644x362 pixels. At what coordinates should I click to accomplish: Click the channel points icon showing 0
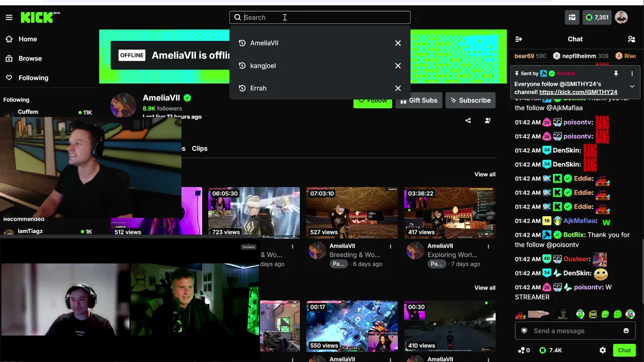click(x=521, y=350)
